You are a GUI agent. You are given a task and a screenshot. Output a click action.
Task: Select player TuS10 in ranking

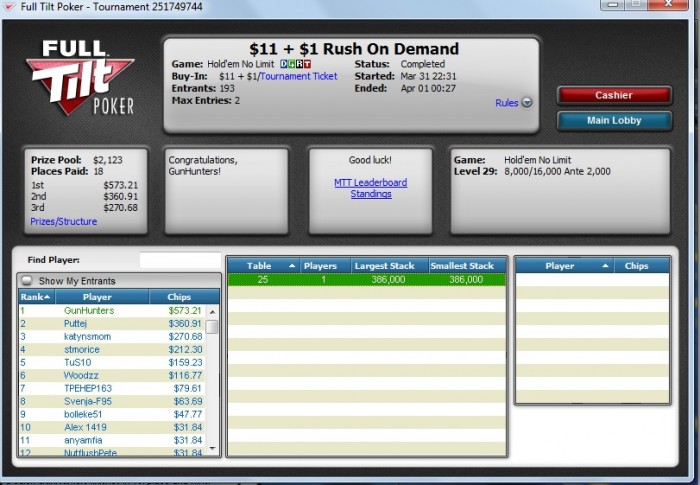112,362
